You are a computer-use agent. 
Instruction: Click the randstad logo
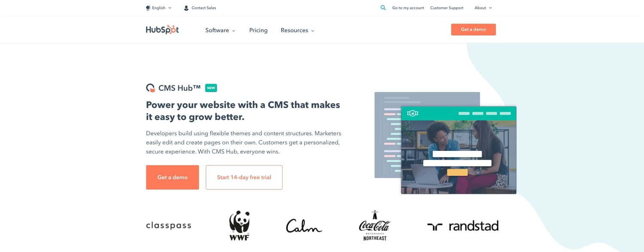(x=463, y=226)
